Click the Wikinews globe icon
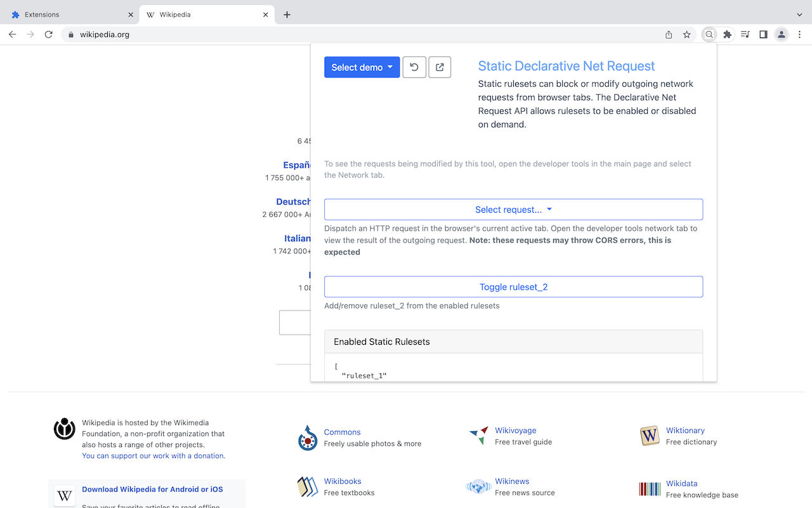812x508 pixels. click(x=478, y=486)
